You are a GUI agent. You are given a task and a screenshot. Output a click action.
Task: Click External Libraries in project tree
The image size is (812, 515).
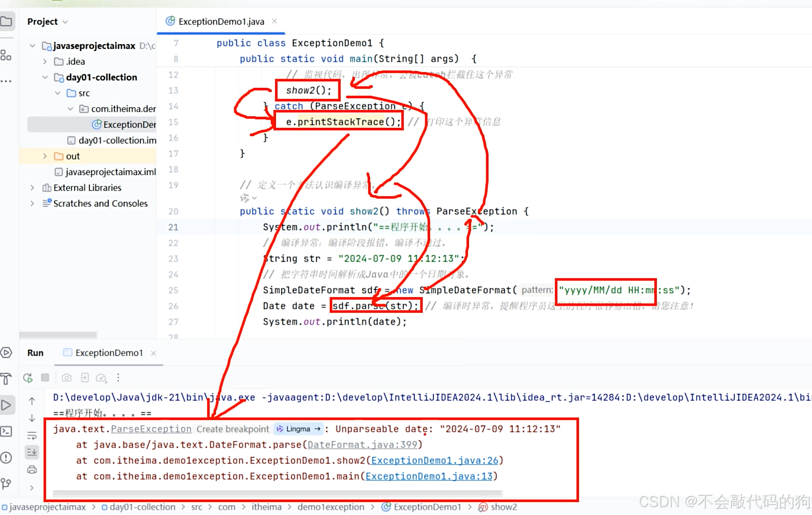point(87,188)
